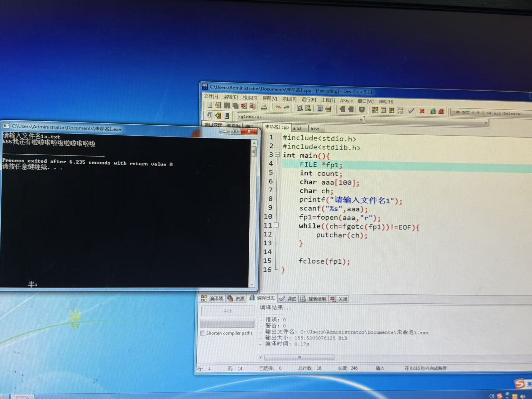Open the empty member function dropdown
The width and height of the screenshot is (532, 399).
(x=426, y=121)
